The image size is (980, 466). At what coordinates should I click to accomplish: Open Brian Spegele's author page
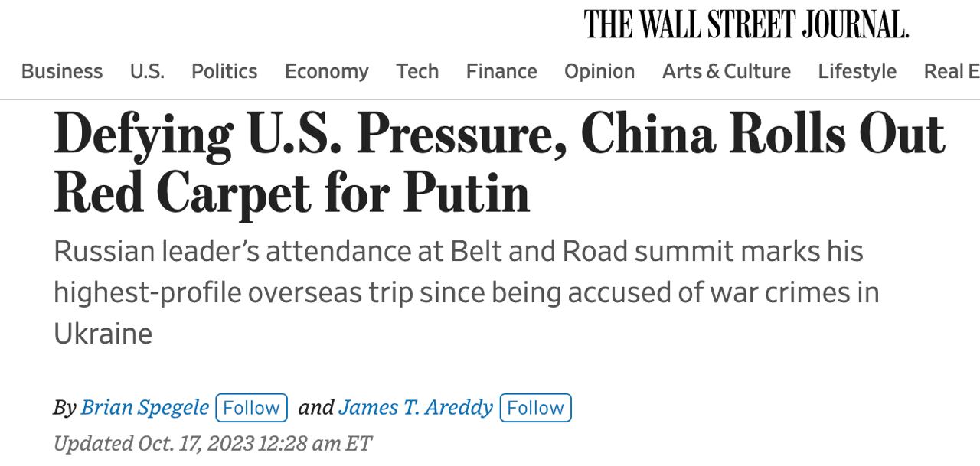[x=145, y=407]
